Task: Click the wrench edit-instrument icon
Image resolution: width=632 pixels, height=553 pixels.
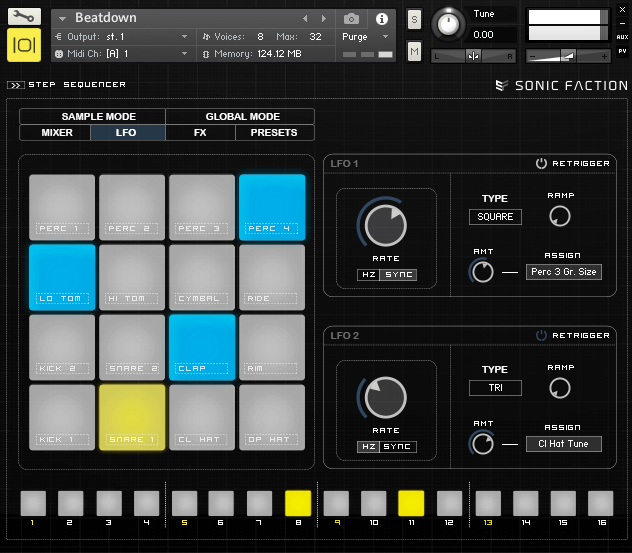Action: [x=24, y=17]
